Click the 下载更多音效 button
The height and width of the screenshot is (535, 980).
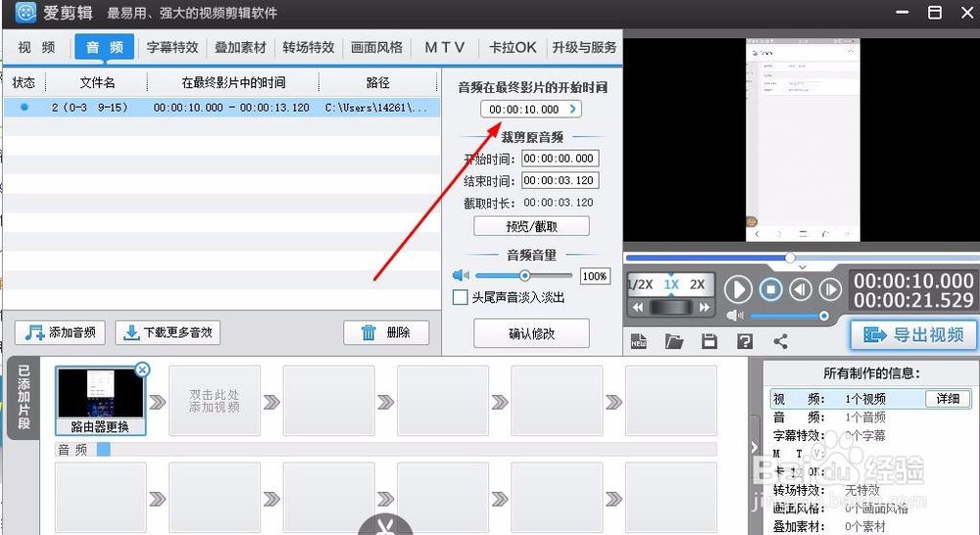coord(168,332)
